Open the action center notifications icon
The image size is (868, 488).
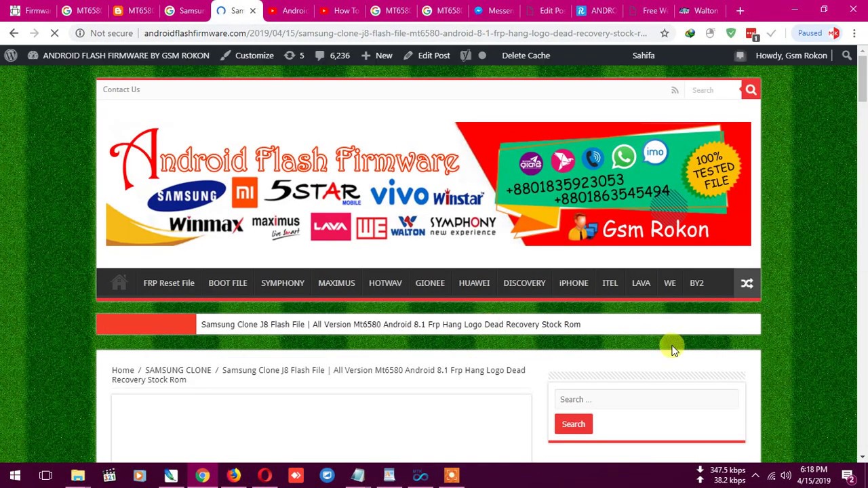pos(848,475)
